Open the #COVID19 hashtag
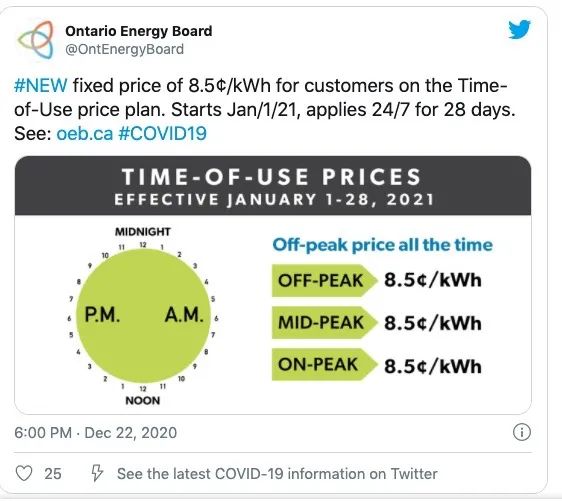Viewport: 562px width, 501px height. pyautogui.click(x=162, y=134)
